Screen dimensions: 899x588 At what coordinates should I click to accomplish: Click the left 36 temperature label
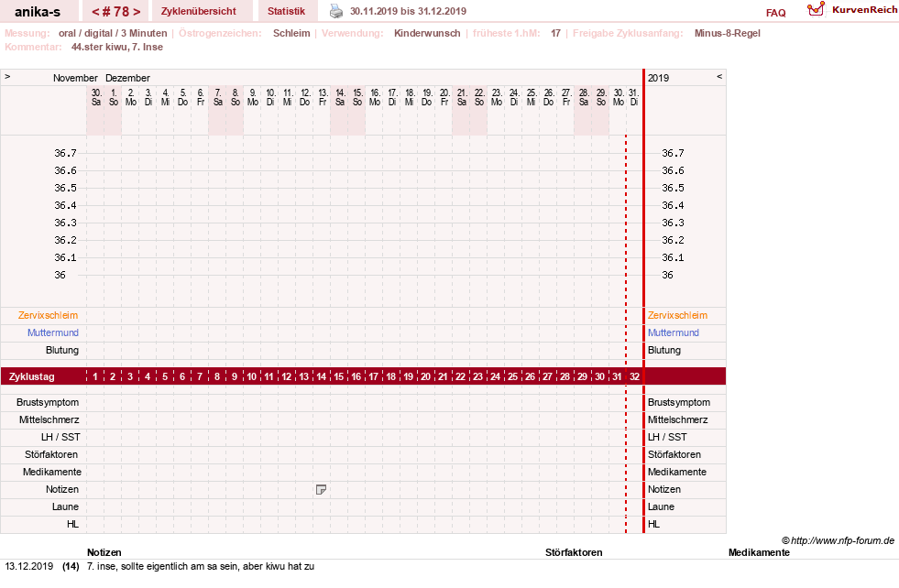60,275
